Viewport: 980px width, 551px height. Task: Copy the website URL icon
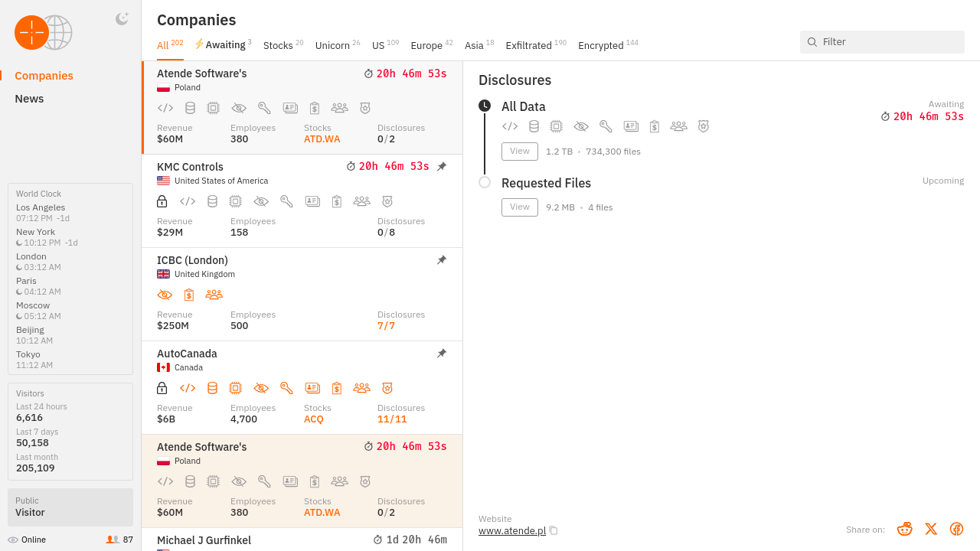(554, 531)
